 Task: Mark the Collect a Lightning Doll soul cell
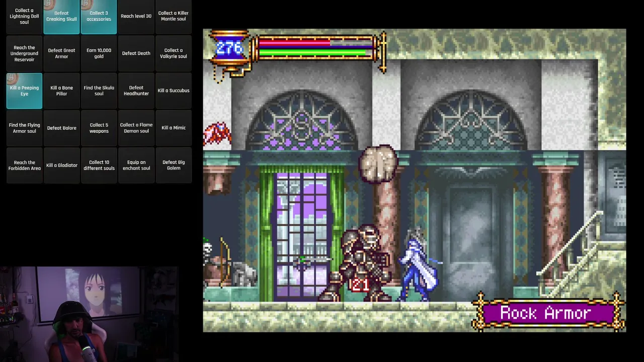[x=24, y=16]
